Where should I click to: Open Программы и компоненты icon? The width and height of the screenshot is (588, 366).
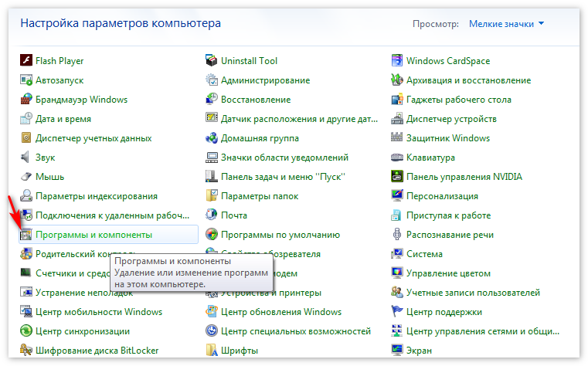tap(25, 235)
